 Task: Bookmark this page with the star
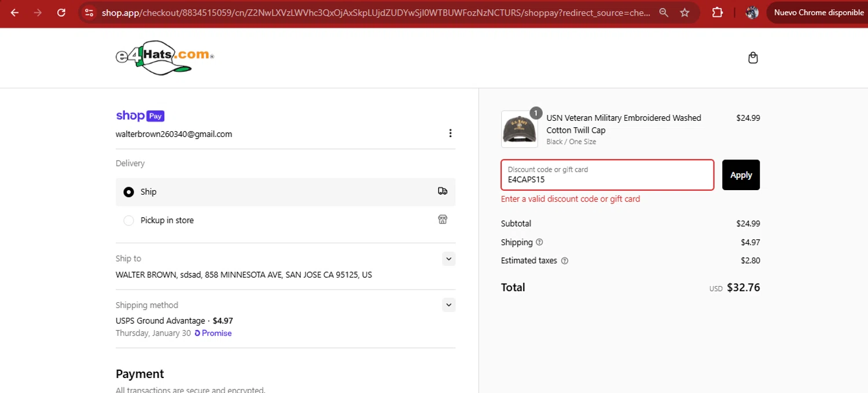tap(685, 12)
